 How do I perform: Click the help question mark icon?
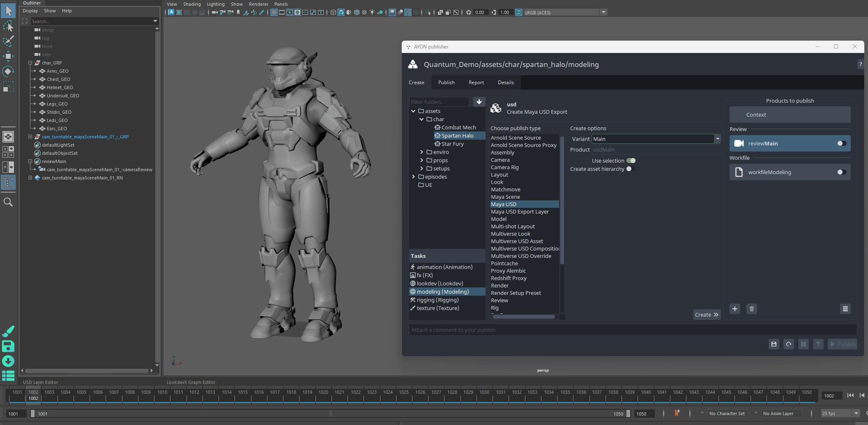tap(860, 64)
